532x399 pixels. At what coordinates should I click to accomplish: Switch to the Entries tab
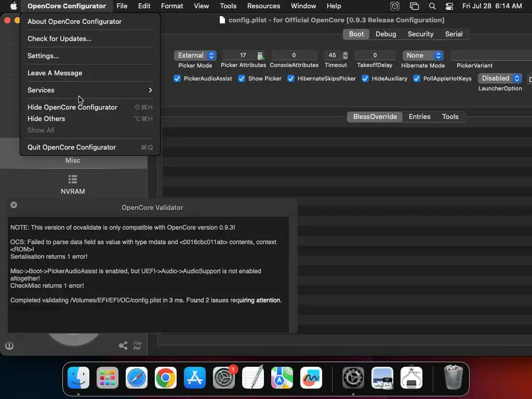coord(419,117)
